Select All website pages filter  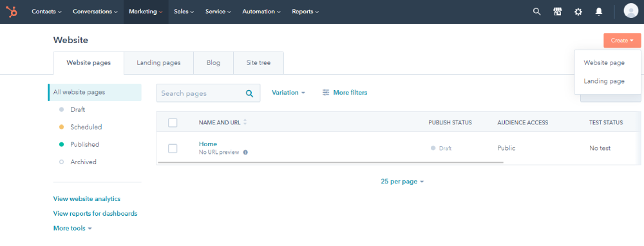(x=95, y=92)
